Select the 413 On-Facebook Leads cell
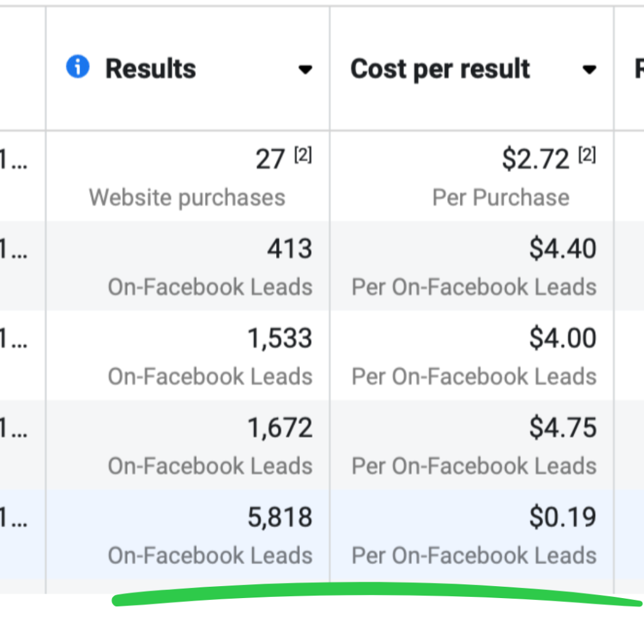644x644 pixels. (187, 266)
